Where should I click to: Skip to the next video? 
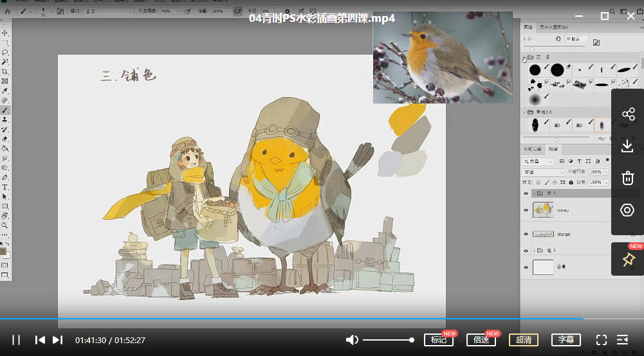pyautogui.click(x=57, y=340)
